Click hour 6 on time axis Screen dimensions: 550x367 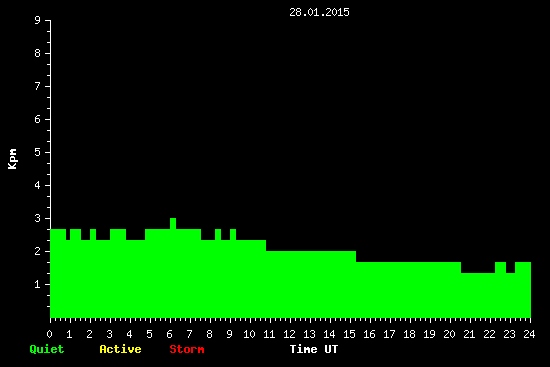pos(170,334)
